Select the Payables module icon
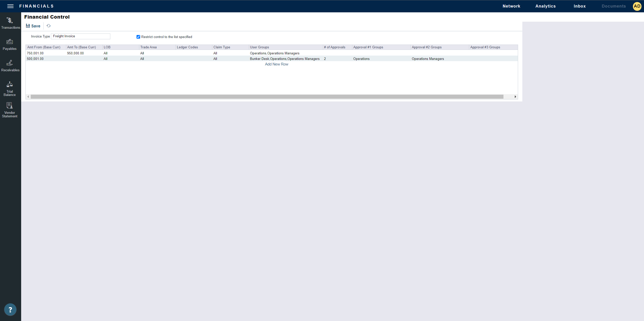 point(10,44)
